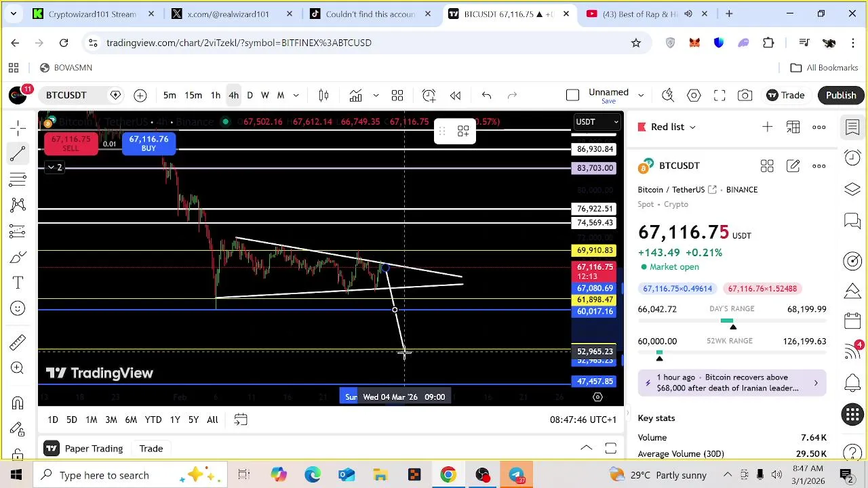Expand the Red list watchlist menu

click(x=673, y=127)
